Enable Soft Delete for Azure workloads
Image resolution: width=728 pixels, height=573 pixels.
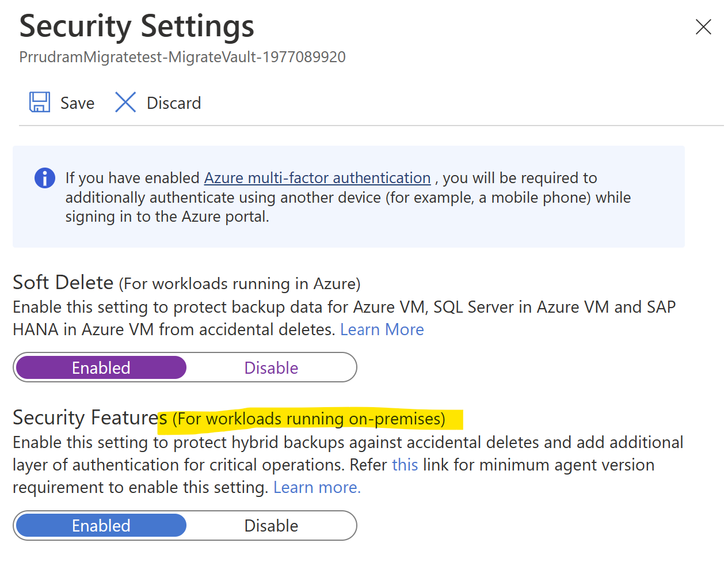coord(100,367)
